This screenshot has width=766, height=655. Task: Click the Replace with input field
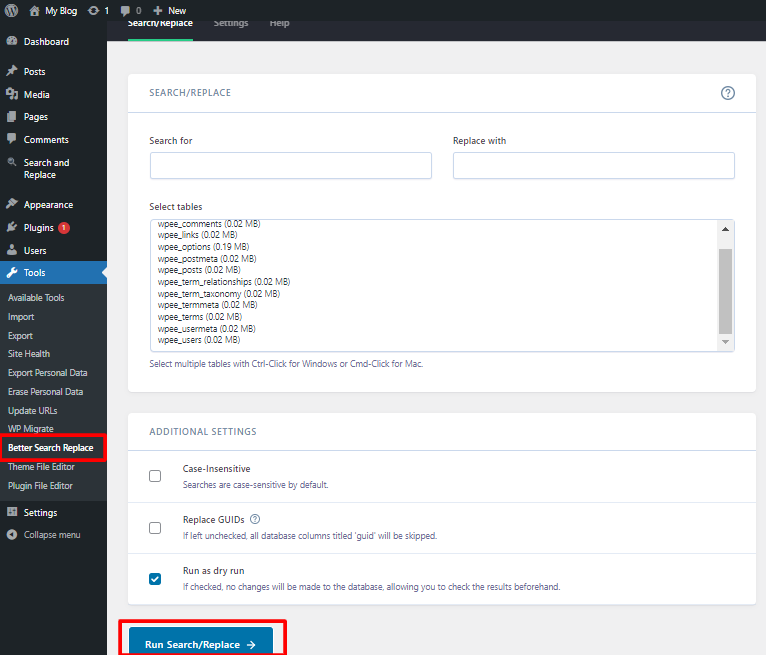pos(594,165)
